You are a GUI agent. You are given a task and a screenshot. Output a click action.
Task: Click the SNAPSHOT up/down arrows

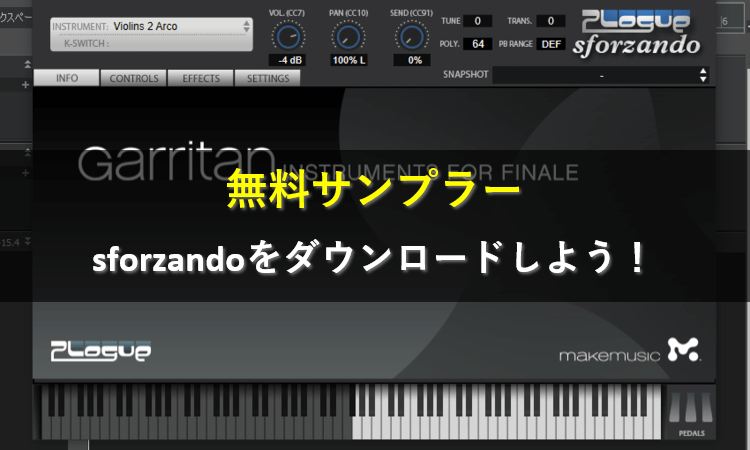(x=703, y=75)
